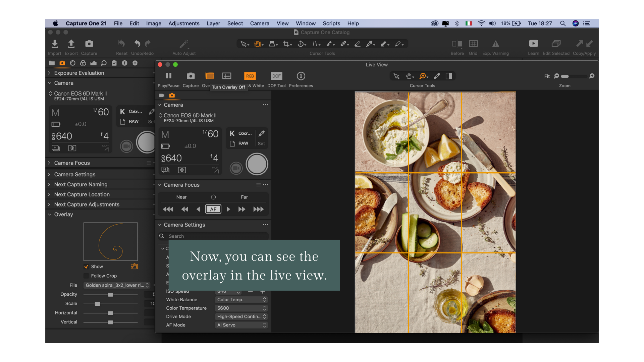Open the Camera menu in the menu bar
The width and height of the screenshot is (644, 362).
pyautogui.click(x=259, y=23)
